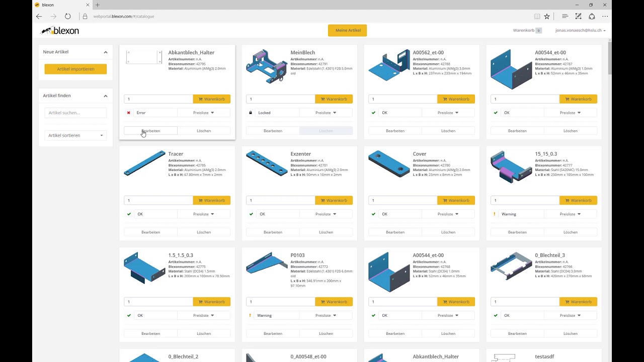Click Bearbeiten for Abkantblech_Halter
This screenshot has width=644, height=362.
[x=150, y=131]
